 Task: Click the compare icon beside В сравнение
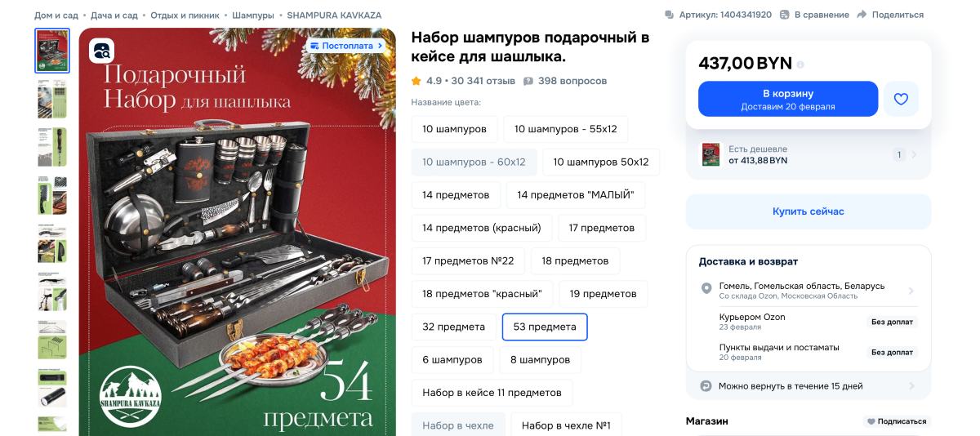(785, 15)
